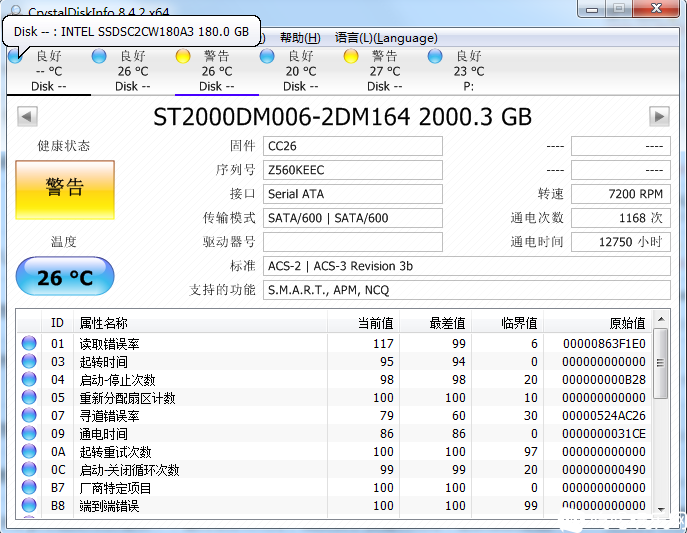Click status orb of row 04 启动-停止次数
687x533 pixels.
pyautogui.click(x=29, y=379)
